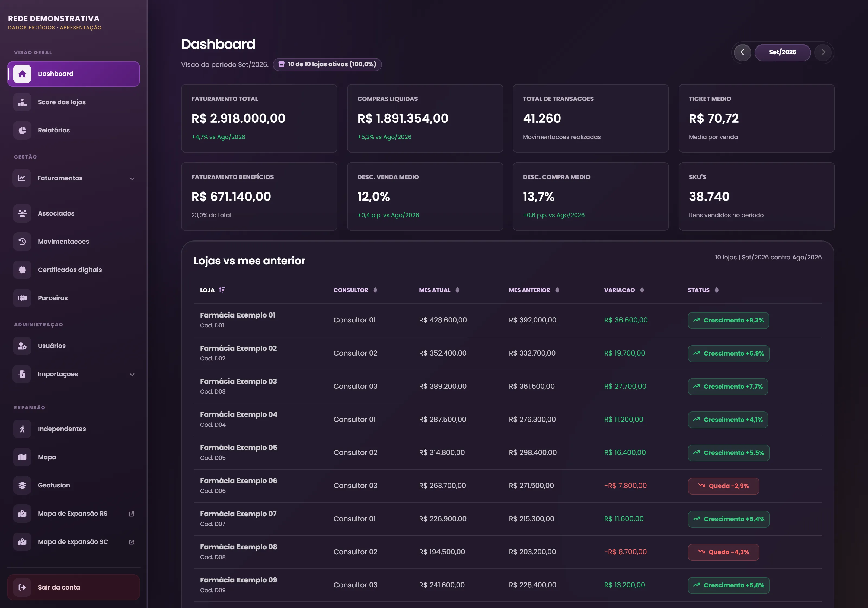The image size is (868, 608).
Task: Click Rede Demonstrativa sidebar title
Action: [54, 18]
